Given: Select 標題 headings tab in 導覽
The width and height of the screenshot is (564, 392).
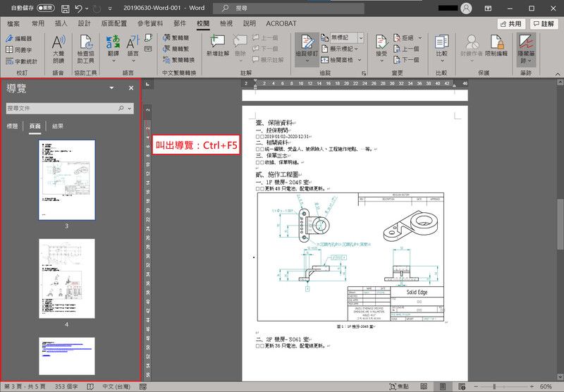Looking at the screenshot, I should 12,126.
